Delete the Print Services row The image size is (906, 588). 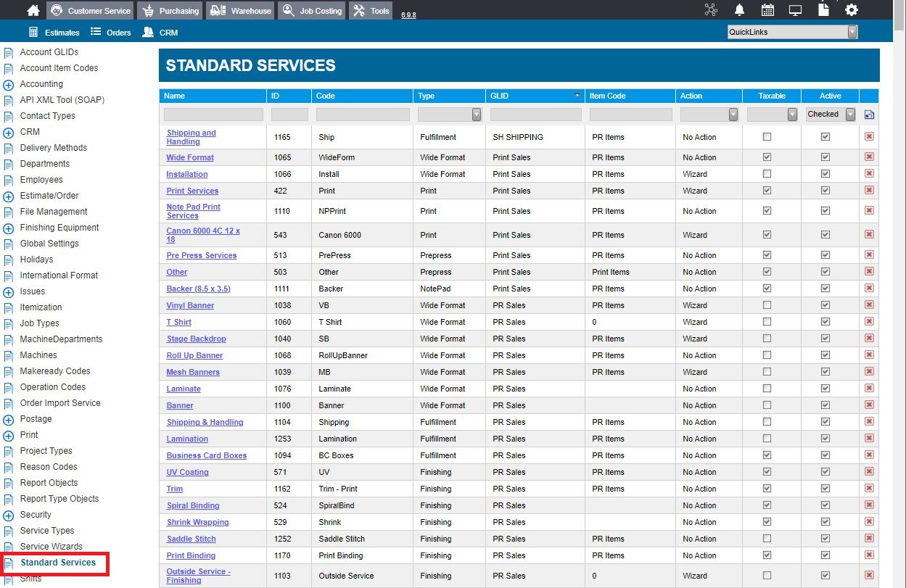(x=869, y=190)
